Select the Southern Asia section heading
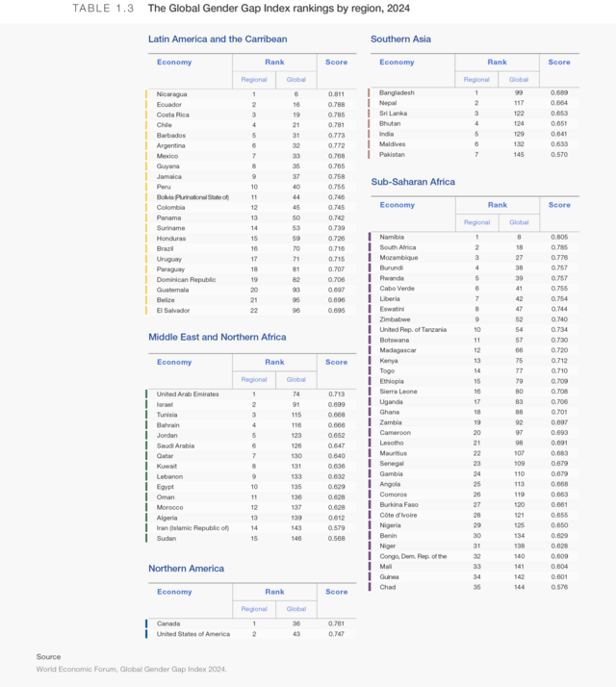The width and height of the screenshot is (616, 687). [x=400, y=39]
